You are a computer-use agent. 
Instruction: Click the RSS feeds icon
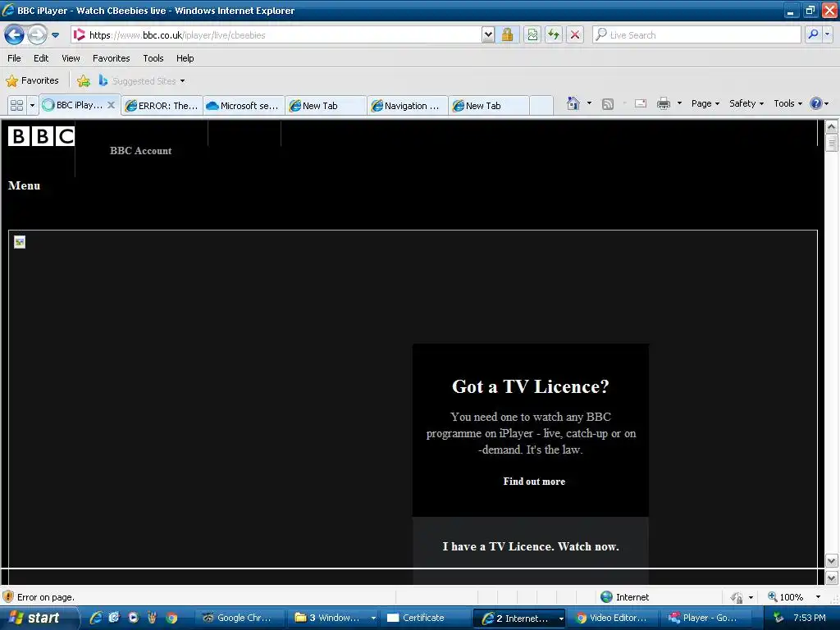608,104
